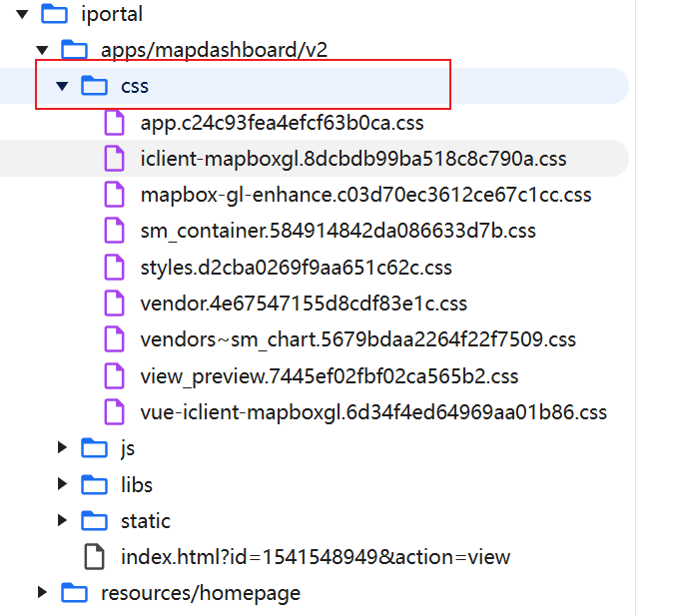Click file icon of iclient-mapboxgl css file

tap(114, 158)
